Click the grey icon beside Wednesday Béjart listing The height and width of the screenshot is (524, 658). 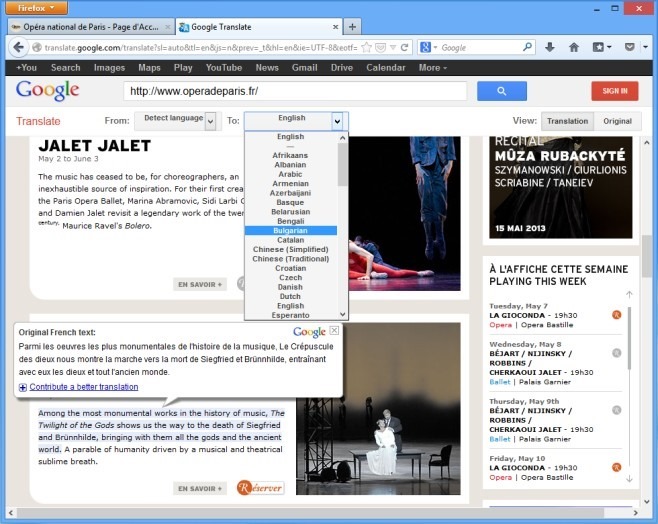(616, 353)
